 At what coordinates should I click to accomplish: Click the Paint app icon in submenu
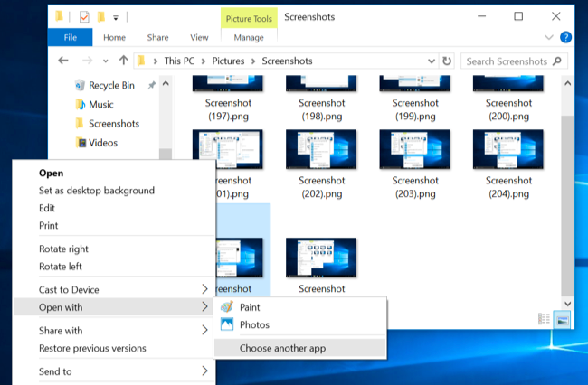coord(227,307)
